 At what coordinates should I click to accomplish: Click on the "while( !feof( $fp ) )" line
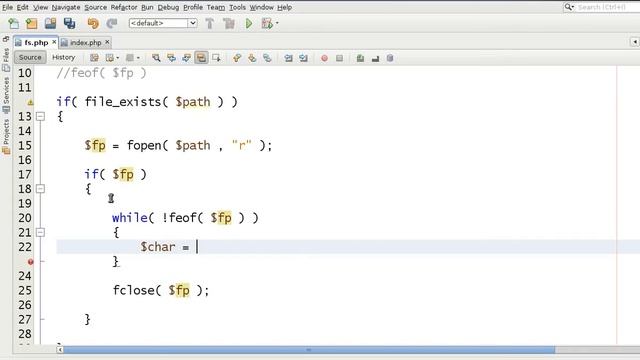[185, 218]
